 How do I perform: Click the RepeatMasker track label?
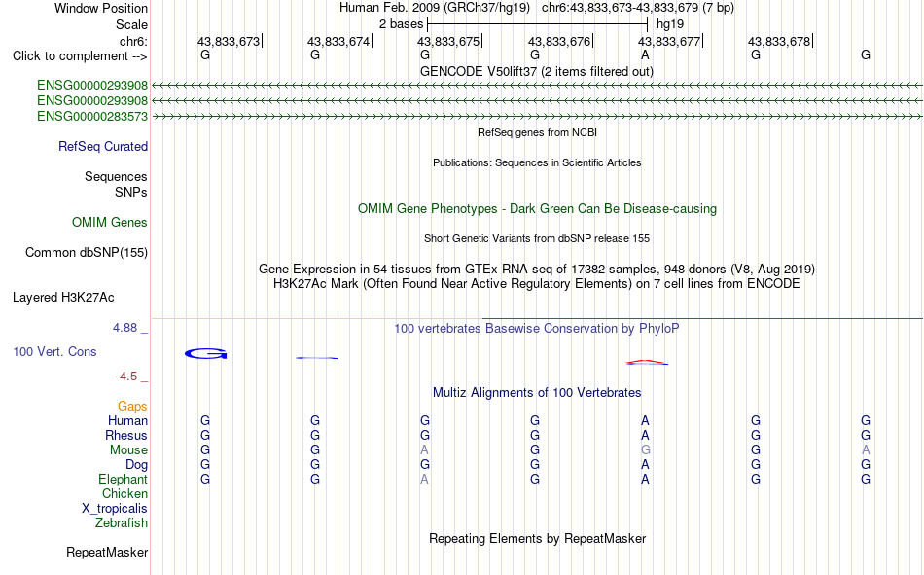(107, 552)
